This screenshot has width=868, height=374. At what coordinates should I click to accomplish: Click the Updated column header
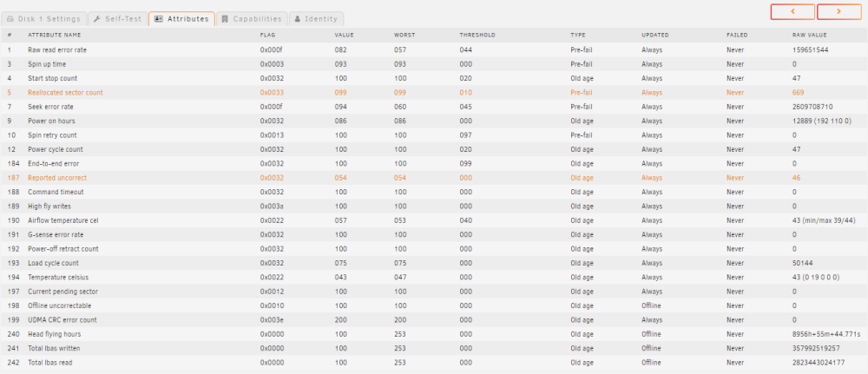pyautogui.click(x=654, y=35)
